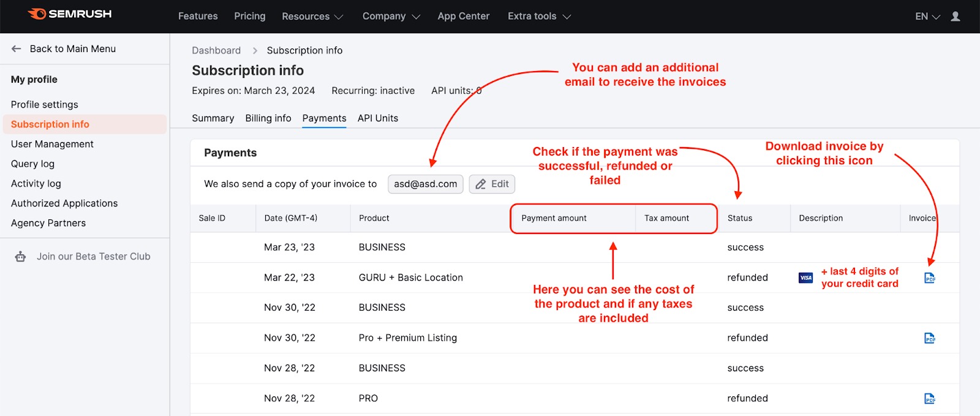
Task: Click the back arrow to Main Menu
Action: 17,48
